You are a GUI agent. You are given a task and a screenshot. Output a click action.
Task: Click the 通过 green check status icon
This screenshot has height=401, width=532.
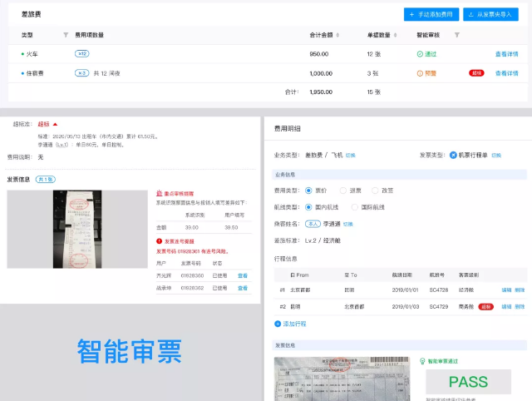[x=420, y=54]
